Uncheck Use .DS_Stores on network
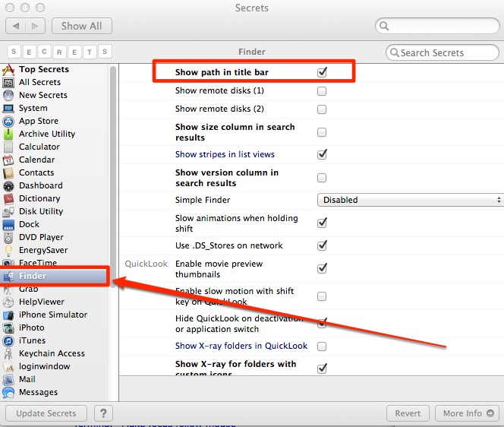504x427 pixels. pyautogui.click(x=322, y=245)
